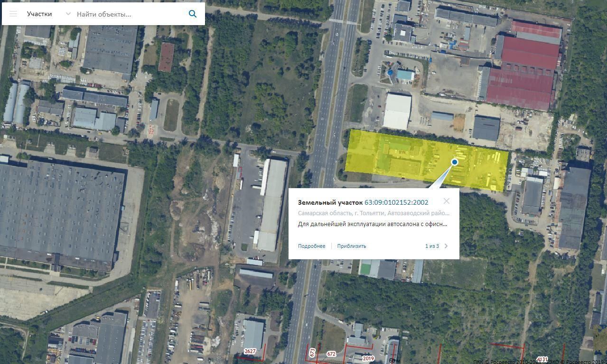Click 'Приблизить' to zoom to parcel

tap(352, 246)
